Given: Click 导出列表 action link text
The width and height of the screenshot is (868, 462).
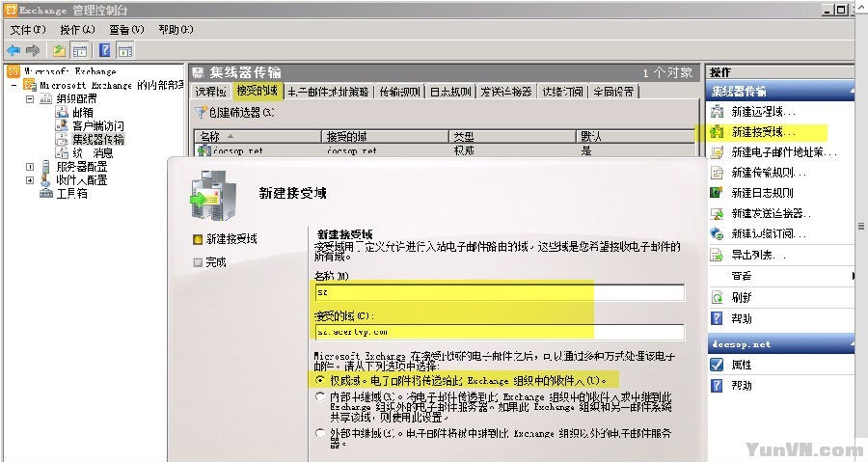Looking at the screenshot, I should coord(758,255).
